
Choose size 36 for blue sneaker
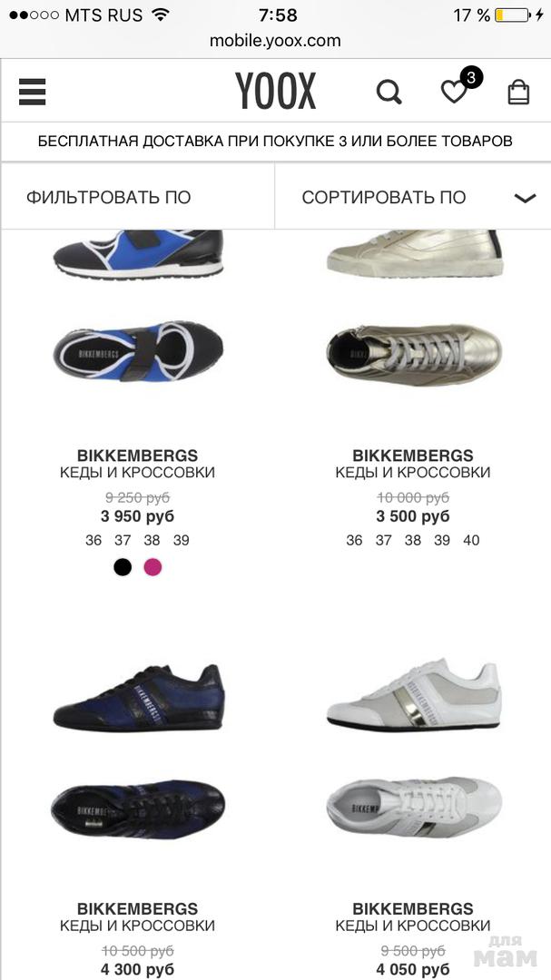tap(93, 540)
